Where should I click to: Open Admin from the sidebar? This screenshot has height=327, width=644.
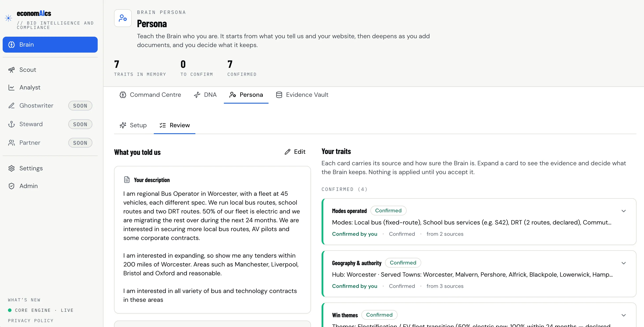[50, 186]
